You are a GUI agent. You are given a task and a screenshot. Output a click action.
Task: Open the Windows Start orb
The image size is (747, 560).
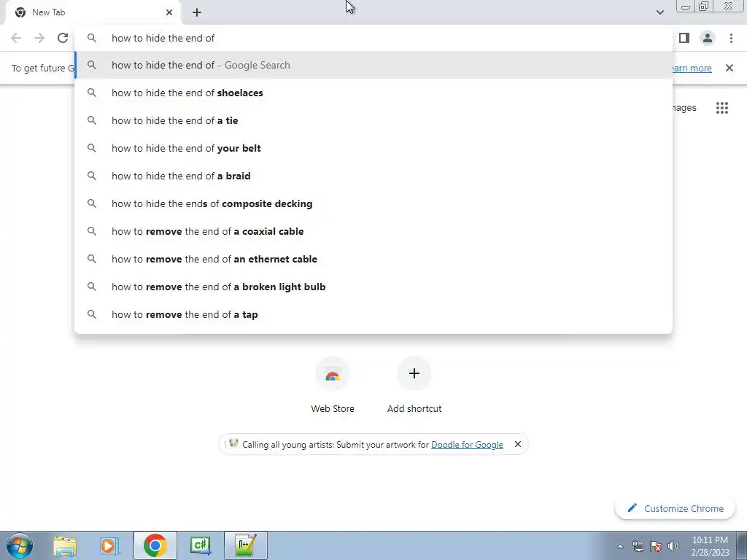(x=19, y=545)
